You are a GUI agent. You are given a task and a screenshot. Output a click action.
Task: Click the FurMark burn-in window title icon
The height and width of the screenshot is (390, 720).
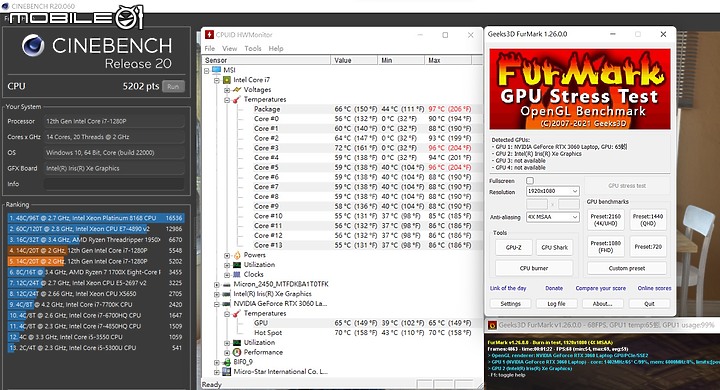[x=492, y=325]
